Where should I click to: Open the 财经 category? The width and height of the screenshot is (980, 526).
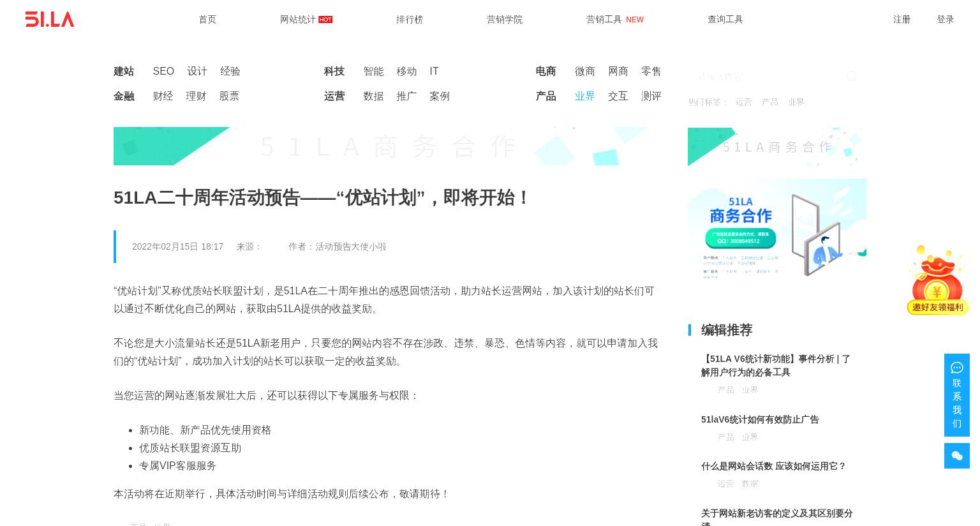(x=163, y=96)
